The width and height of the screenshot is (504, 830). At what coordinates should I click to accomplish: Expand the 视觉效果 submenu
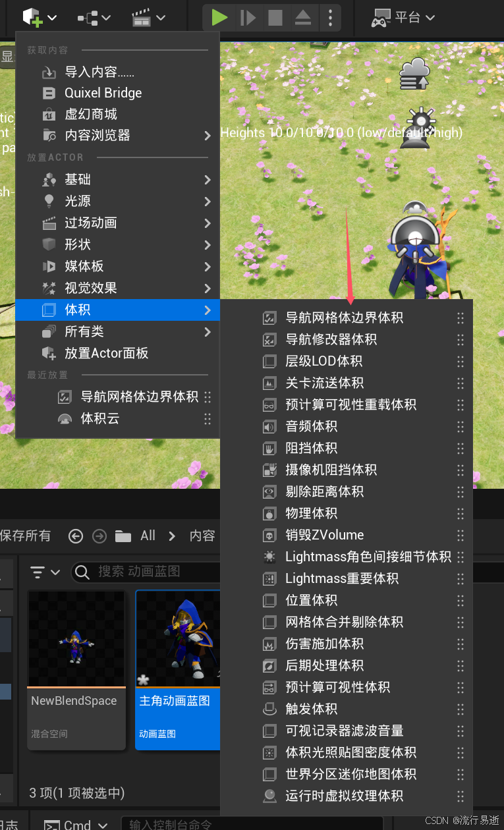[117, 288]
